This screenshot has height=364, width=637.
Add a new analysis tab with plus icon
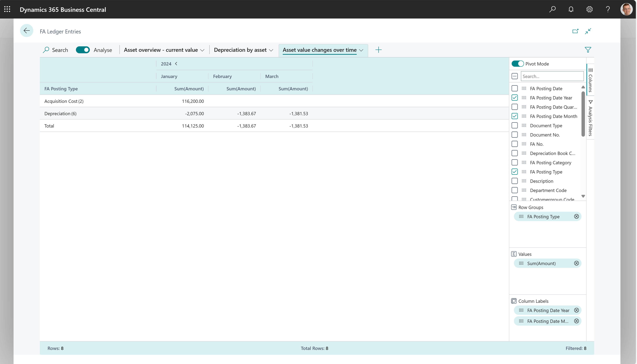click(x=378, y=50)
